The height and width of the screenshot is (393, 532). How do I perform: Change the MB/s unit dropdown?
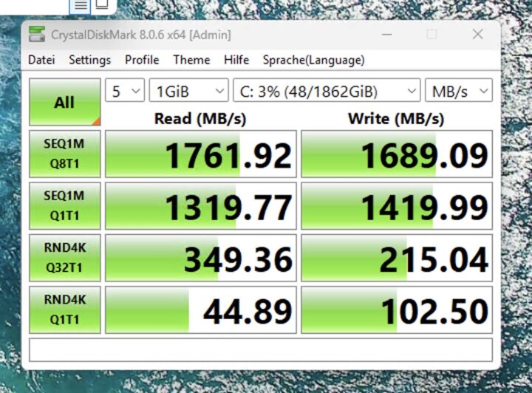(458, 92)
